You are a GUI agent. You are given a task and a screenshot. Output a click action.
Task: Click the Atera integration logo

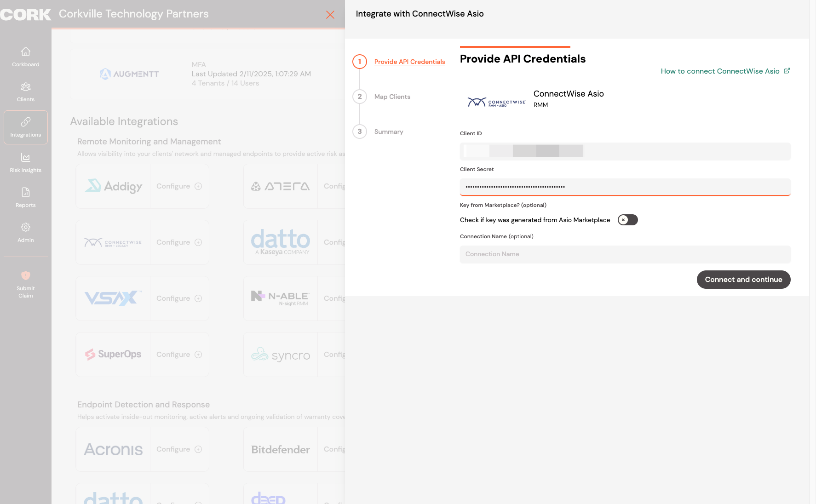[281, 186]
